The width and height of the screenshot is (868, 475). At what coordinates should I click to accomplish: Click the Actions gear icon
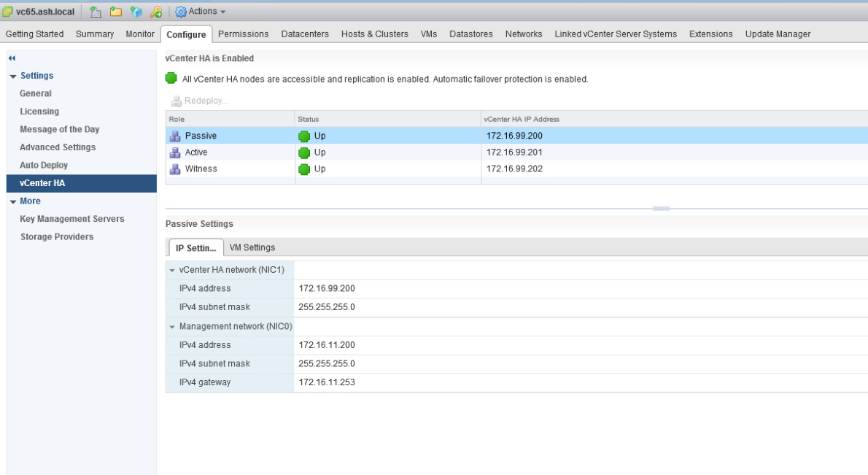click(180, 12)
